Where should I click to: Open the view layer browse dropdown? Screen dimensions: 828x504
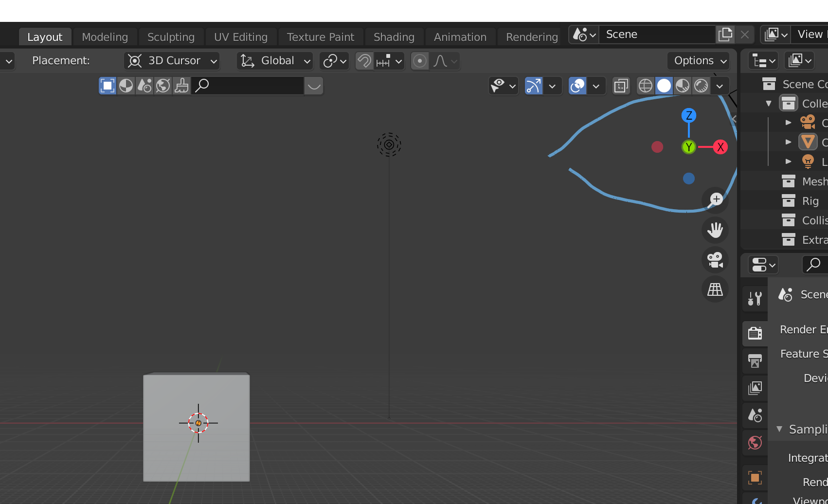click(775, 35)
